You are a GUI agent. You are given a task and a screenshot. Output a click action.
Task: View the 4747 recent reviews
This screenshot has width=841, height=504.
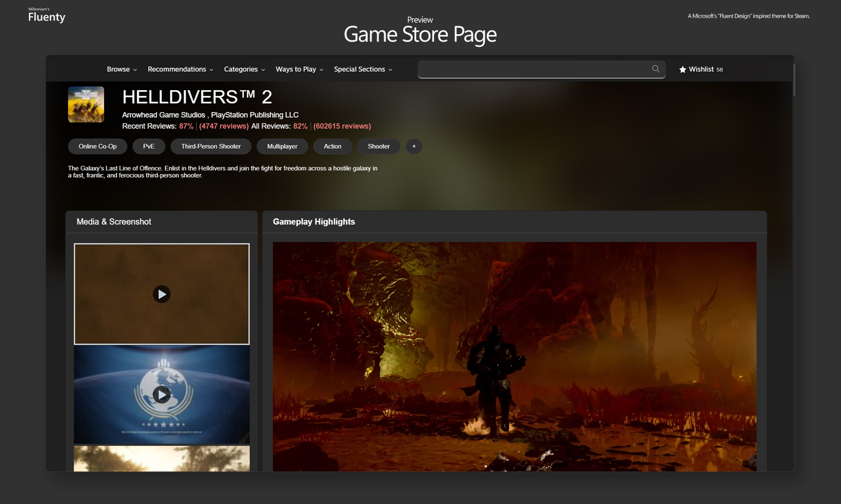[224, 126]
